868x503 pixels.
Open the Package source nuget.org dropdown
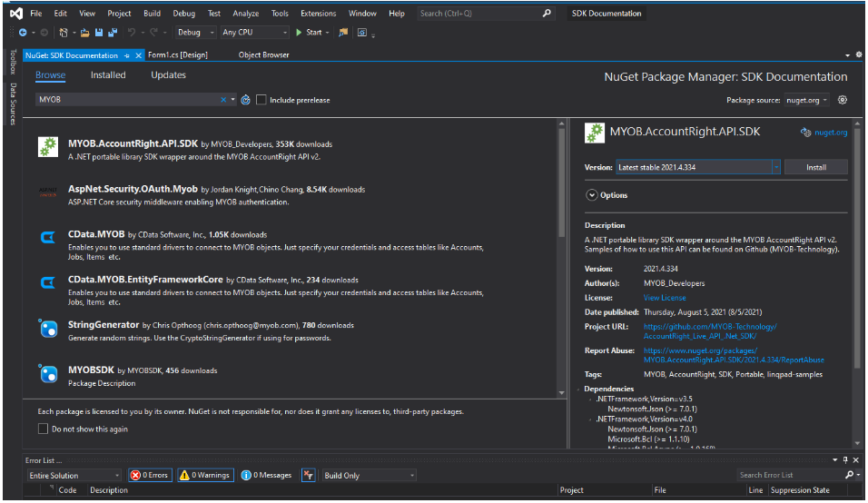pyautogui.click(x=806, y=100)
